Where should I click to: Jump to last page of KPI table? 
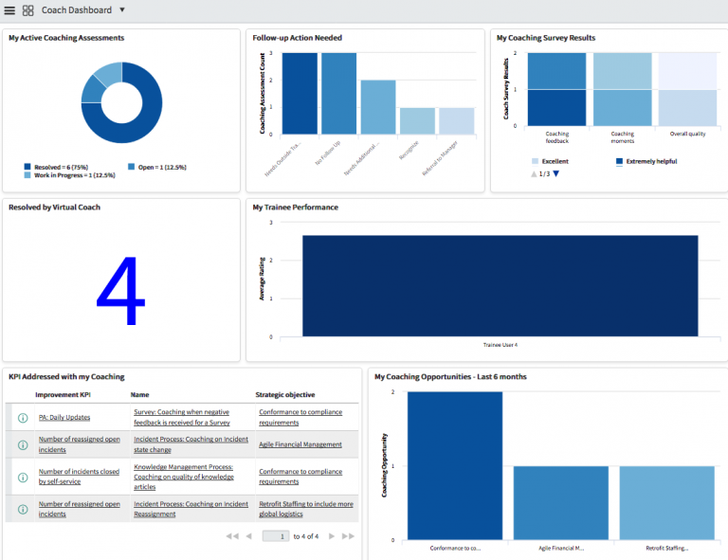coord(348,536)
